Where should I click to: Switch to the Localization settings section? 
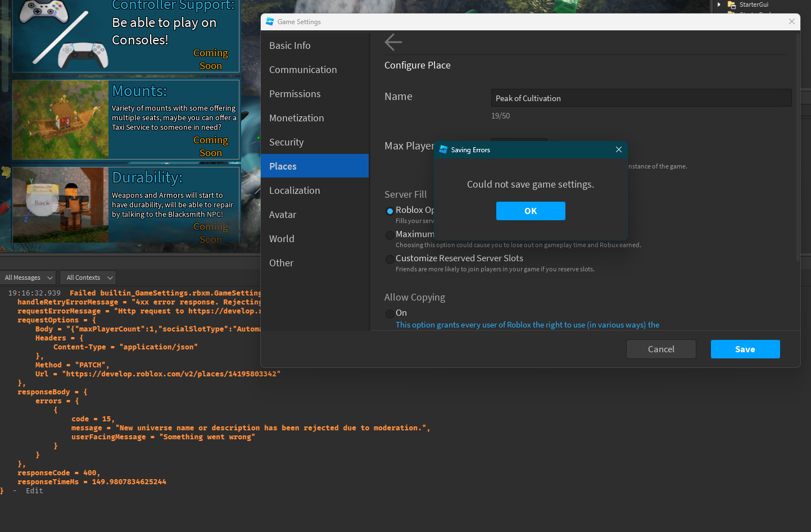[295, 190]
